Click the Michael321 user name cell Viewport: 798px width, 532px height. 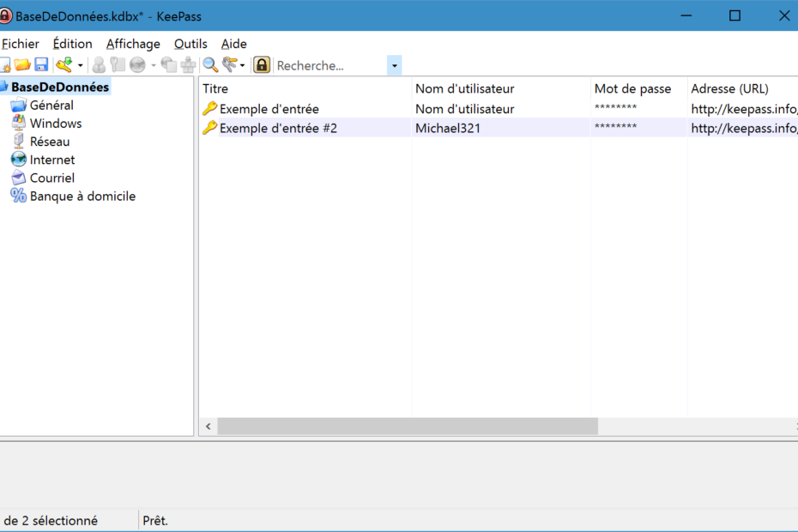click(448, 129)
